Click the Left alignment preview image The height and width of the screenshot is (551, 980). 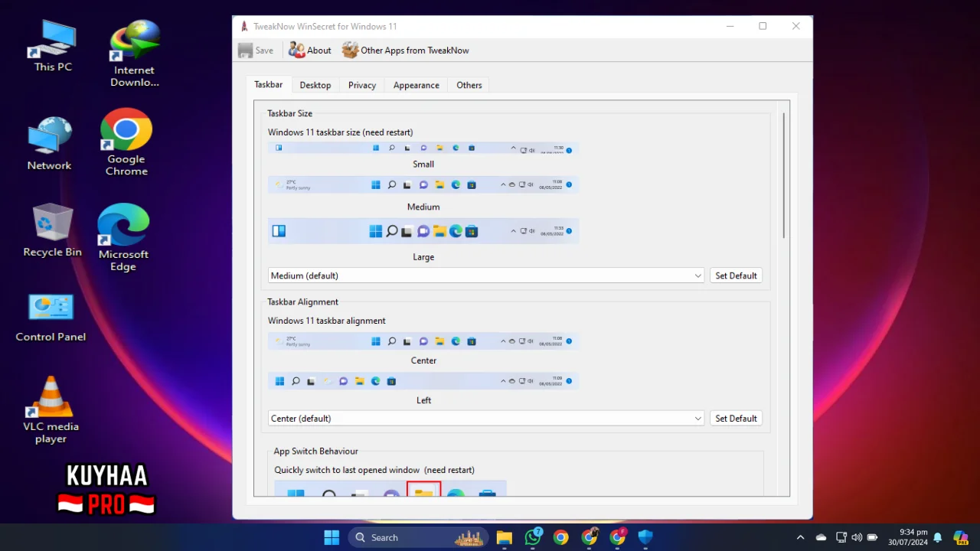pyautogui.click(x=423, y=381)
